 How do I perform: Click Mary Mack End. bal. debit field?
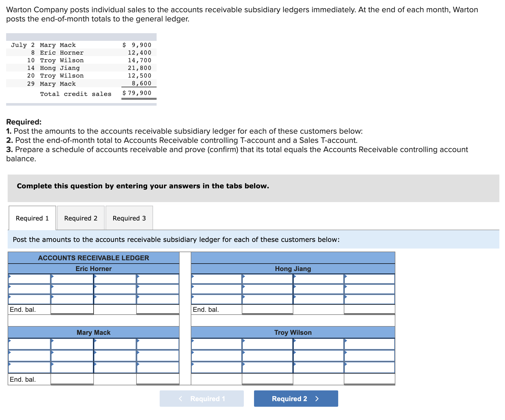pos(72,379)
